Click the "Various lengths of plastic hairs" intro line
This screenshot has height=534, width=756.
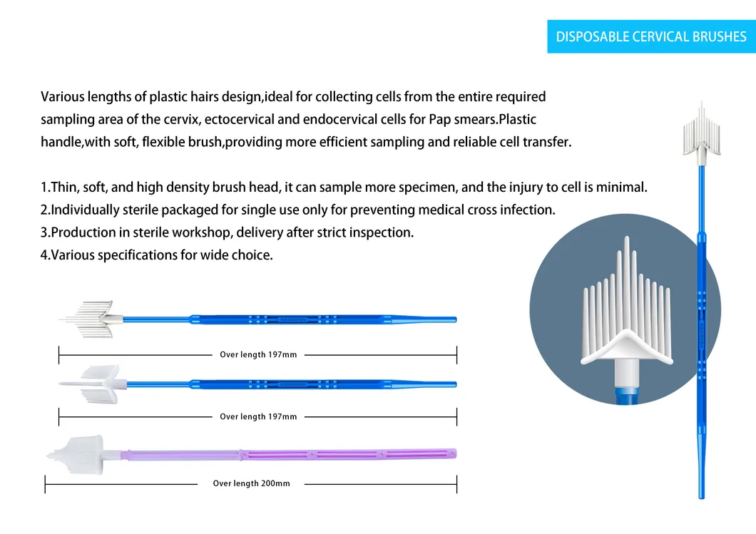(x=293, y=96)
